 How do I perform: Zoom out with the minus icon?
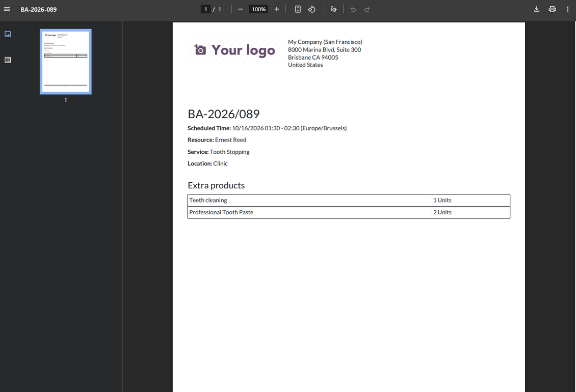(240, 9)
